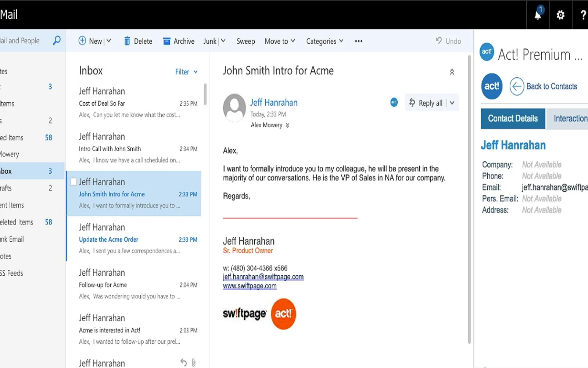Open the Reply all options arrow
The image size is (588, 368).
[x=452, y=103]
